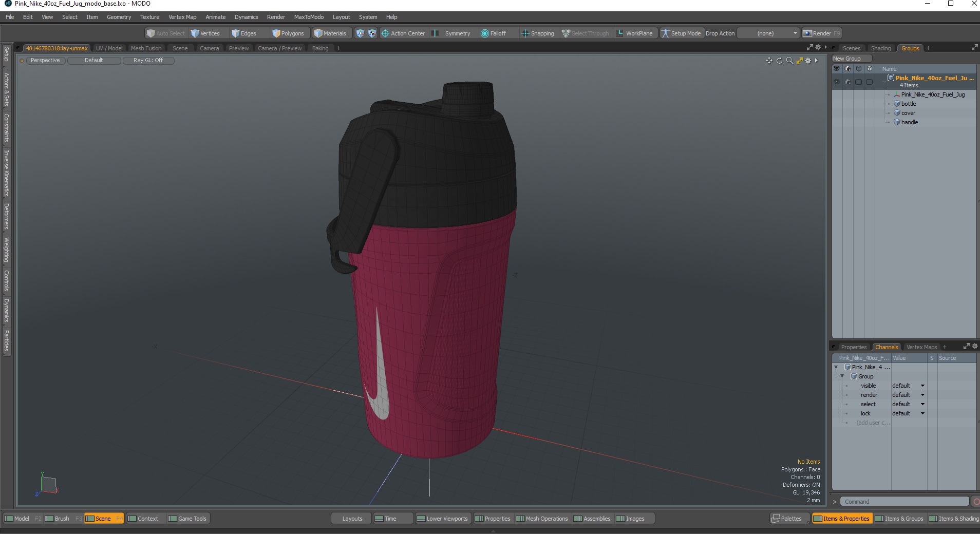Click the viewport rotate view icon
The image size is (980, 534).
coord(779,61)
